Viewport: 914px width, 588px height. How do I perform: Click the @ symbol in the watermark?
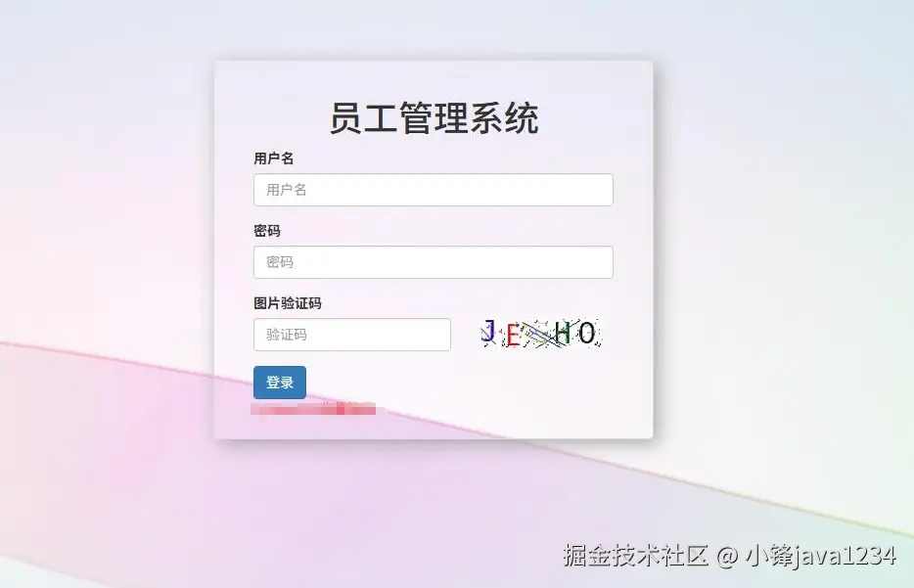(727, 557)
